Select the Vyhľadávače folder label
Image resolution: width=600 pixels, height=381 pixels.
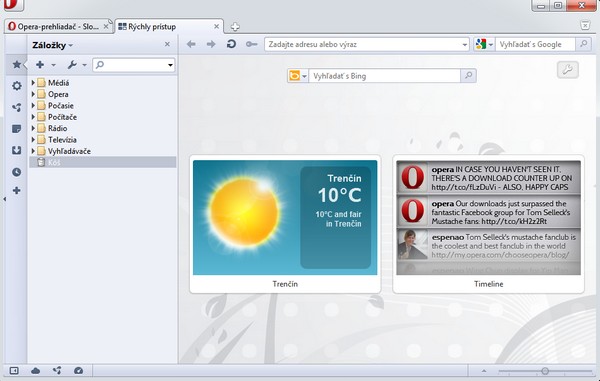69,151
